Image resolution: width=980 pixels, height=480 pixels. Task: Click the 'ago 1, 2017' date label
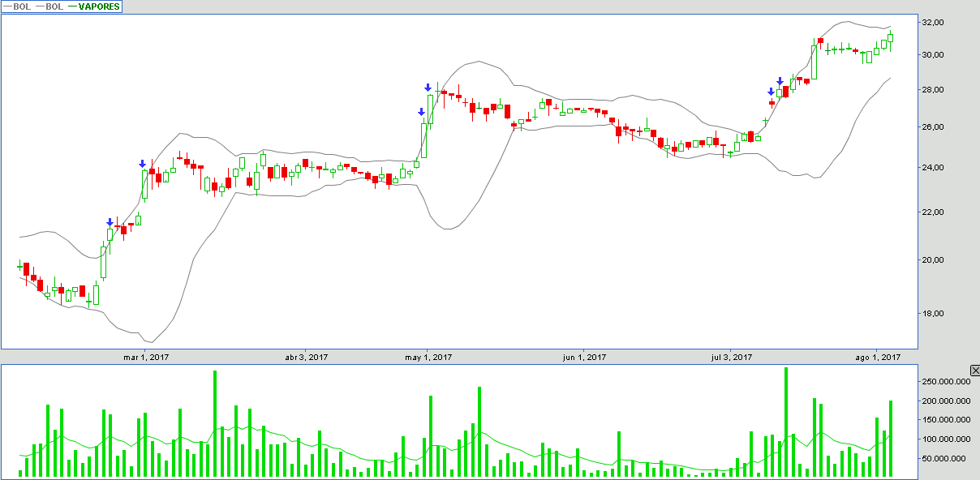[878, 357]
